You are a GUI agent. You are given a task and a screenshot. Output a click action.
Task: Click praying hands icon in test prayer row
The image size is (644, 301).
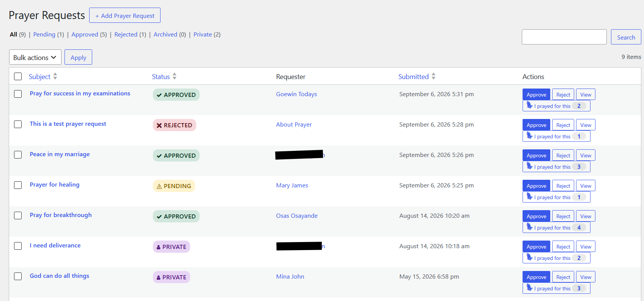point(530,136)
